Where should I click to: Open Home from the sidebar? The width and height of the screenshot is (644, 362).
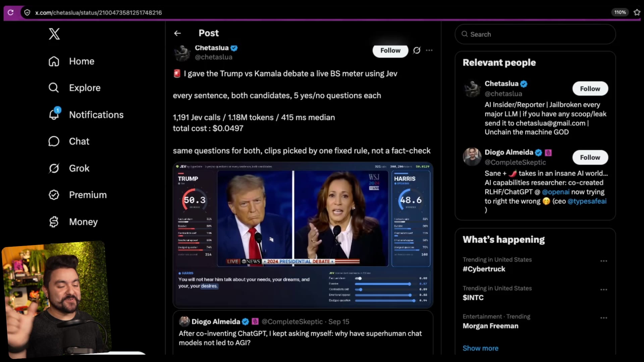click(x=71, y=61)
